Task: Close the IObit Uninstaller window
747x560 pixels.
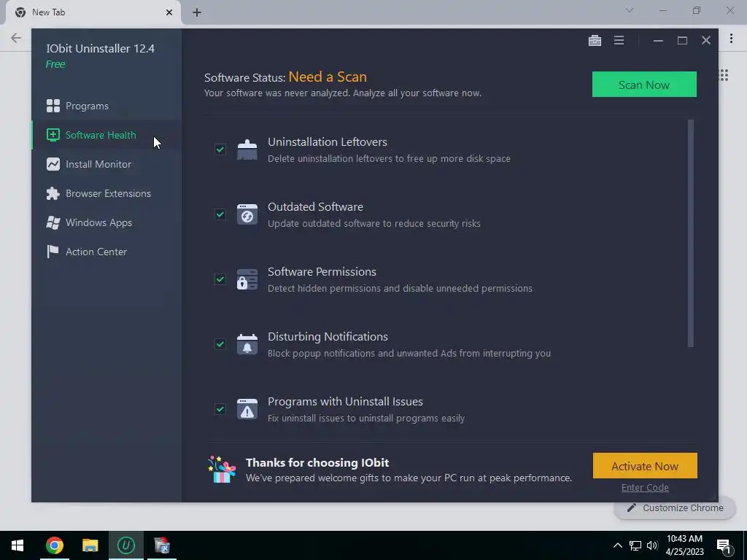Action: (x=706, y=41)
